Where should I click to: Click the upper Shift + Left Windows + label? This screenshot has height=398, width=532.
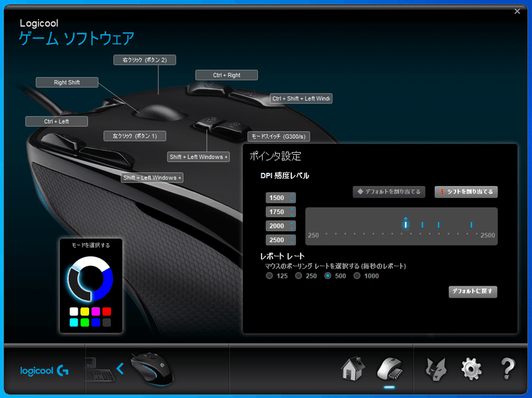click(x=198, y=157)
